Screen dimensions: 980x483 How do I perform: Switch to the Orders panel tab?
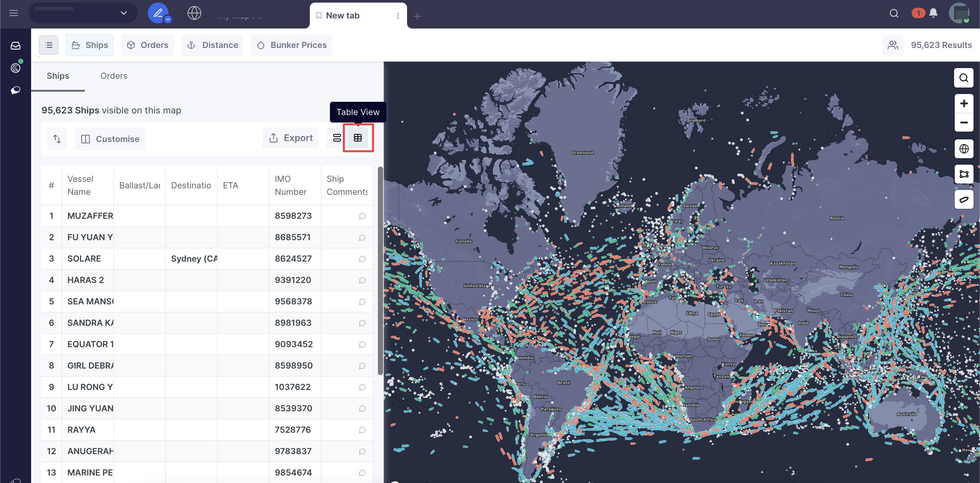pos(114,76)
